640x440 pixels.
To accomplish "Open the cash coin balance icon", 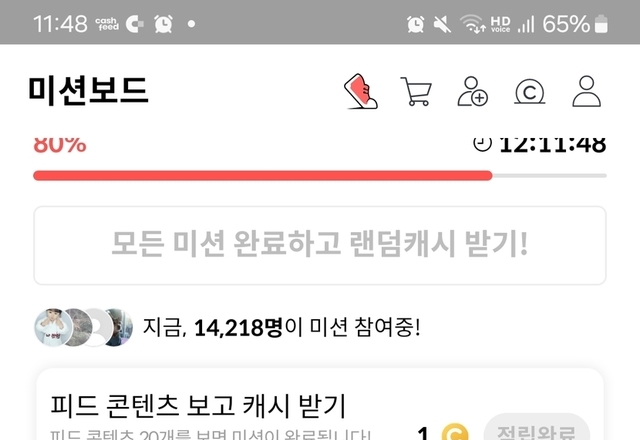I will click(529, 92).
